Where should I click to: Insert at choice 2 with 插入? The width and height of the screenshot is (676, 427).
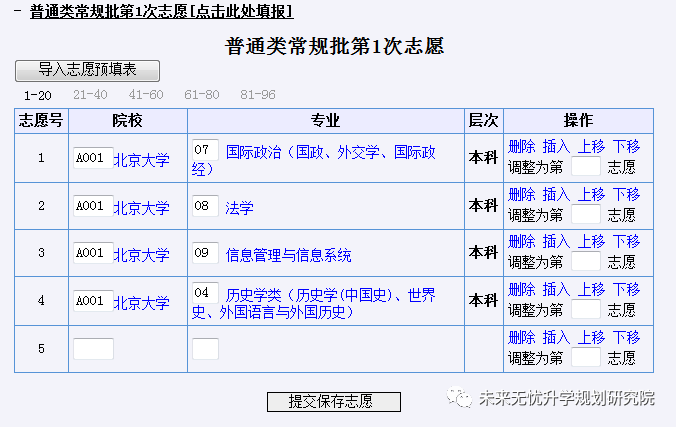[x=556, y=195]
